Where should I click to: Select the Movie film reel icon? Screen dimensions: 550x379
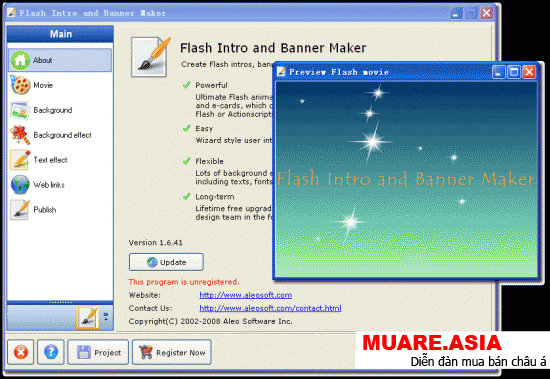(x=20, y=85)
